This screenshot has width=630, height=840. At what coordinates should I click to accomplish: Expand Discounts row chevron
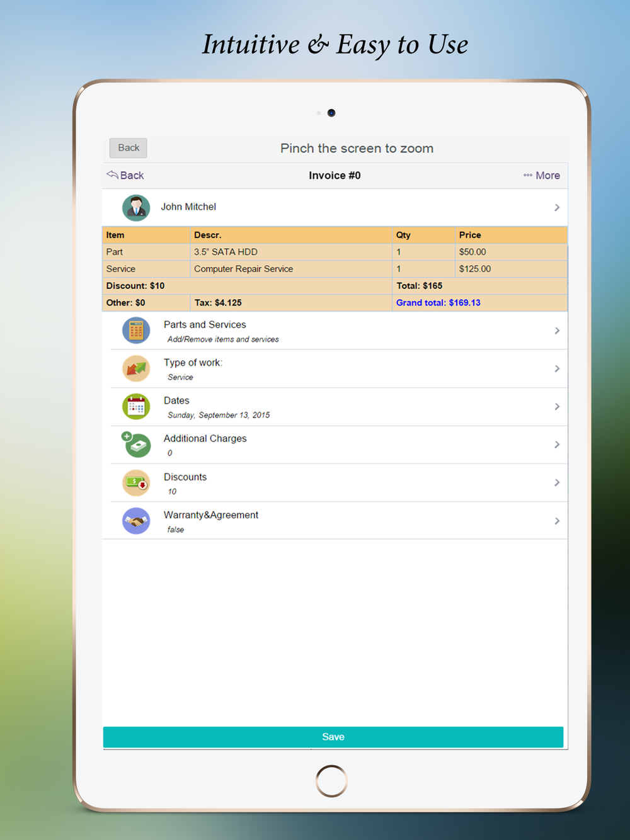pos(557,482)
